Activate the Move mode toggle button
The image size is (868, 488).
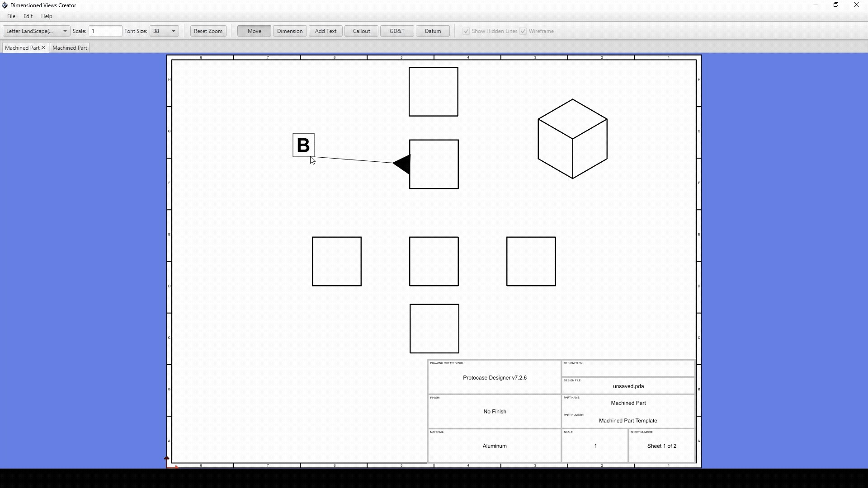[254, 31]
